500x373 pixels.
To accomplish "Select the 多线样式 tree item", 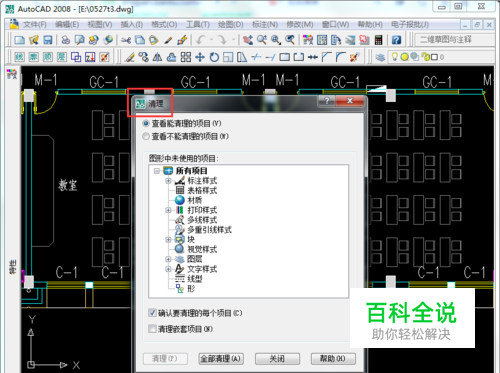I will coord(202,220).
